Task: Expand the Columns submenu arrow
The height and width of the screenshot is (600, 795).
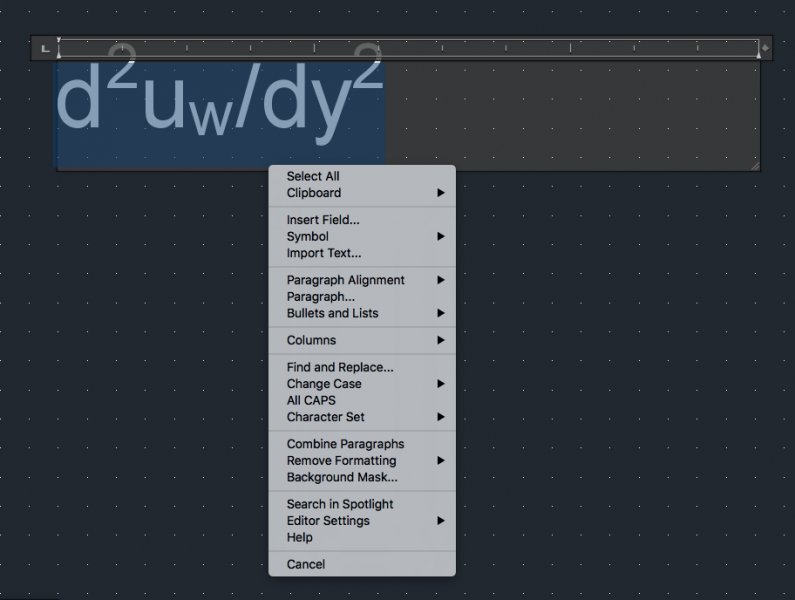Action: pos(441,340)
